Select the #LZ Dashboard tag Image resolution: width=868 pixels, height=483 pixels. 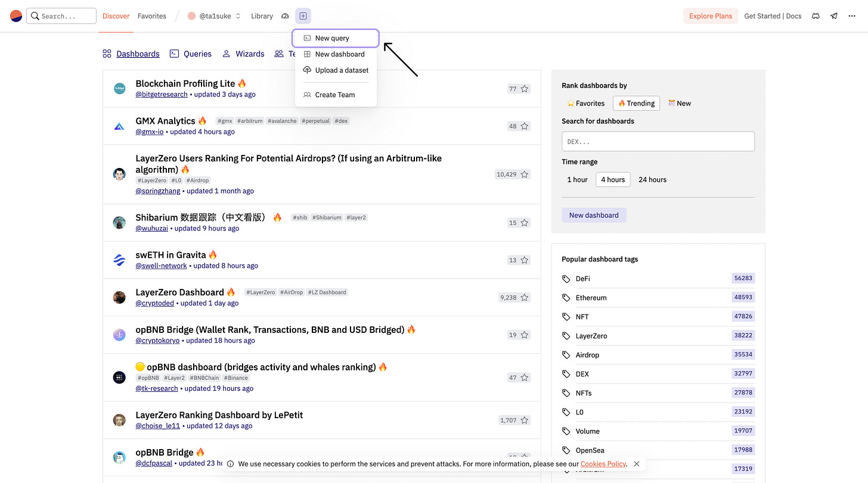click(x=327, y=292)
